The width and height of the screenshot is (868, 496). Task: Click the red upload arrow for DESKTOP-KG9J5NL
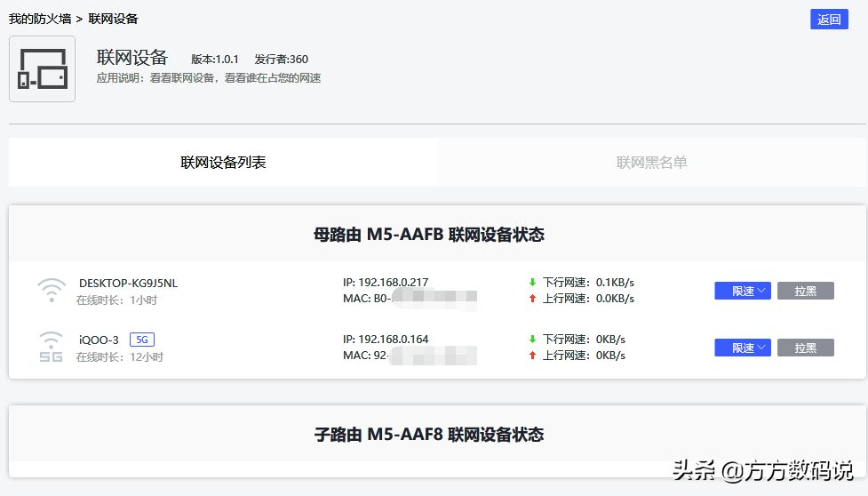532,299
